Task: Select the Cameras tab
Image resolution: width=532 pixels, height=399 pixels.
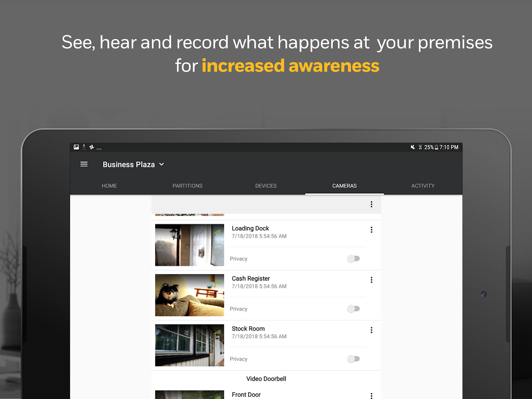Action: [344, 186]
